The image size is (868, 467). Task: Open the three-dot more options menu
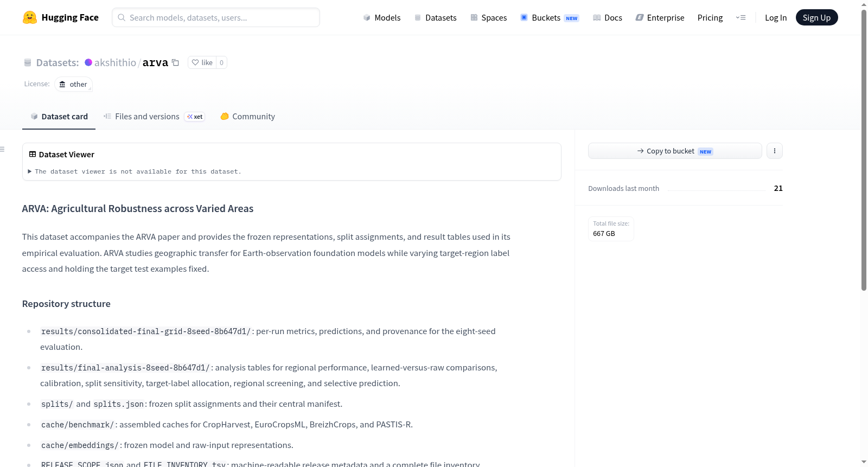tap(775, 151)
